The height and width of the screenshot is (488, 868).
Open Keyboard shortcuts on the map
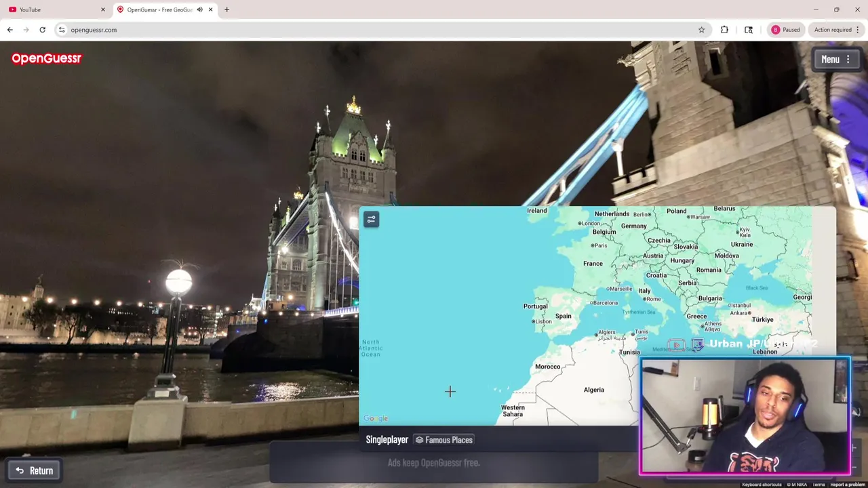click(x=762, y=485)
